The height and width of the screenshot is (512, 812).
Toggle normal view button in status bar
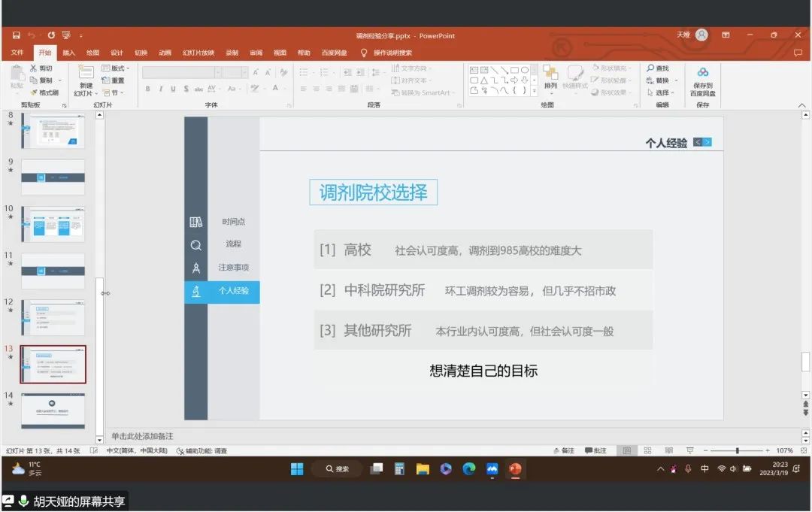[626, 450]
